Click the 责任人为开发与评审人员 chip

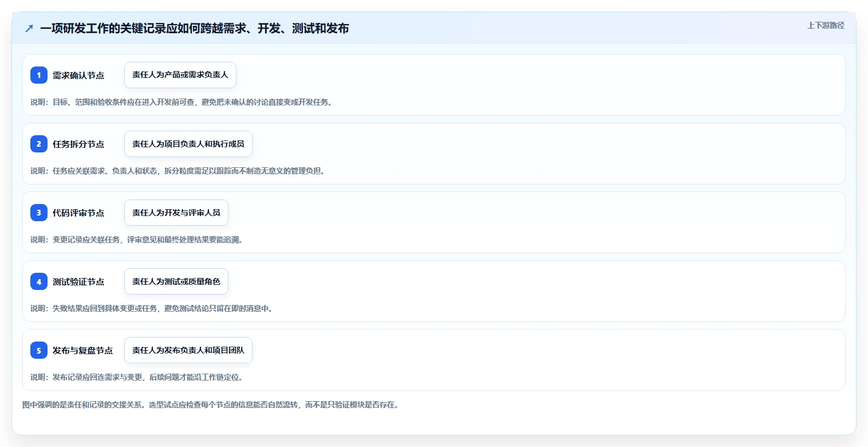coord(176,213)
